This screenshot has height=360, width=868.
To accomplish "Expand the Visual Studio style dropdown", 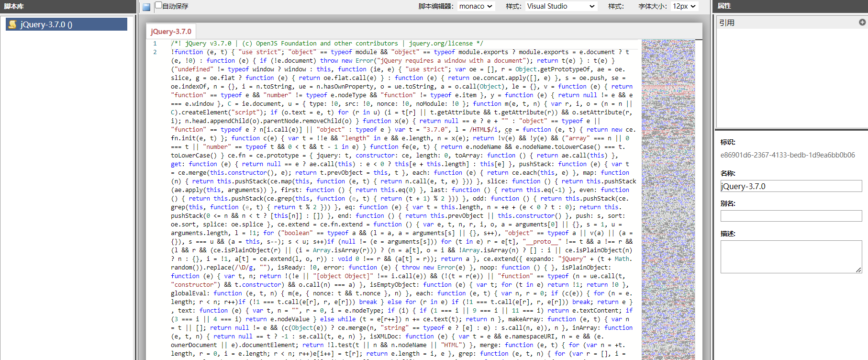I will tap(560, 6).
